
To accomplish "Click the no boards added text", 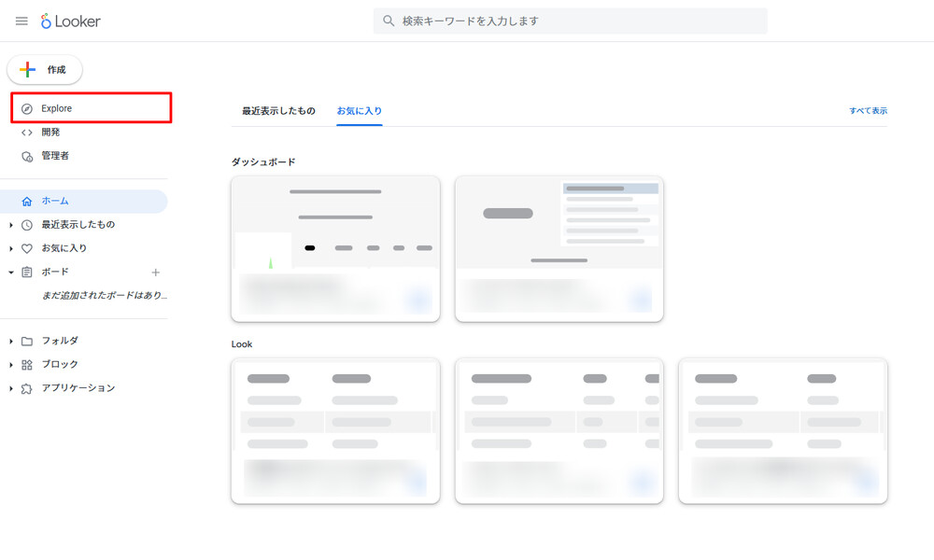I will click(x=105, y=295).
